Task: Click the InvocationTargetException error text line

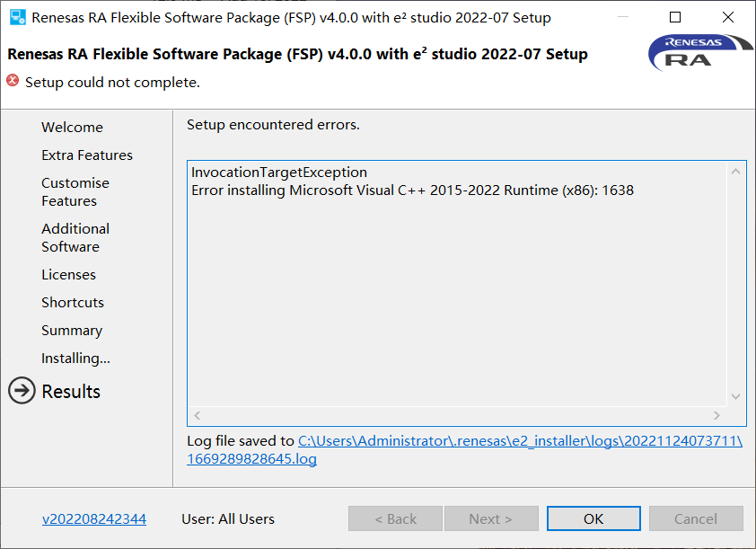Action: click(279, 173)
